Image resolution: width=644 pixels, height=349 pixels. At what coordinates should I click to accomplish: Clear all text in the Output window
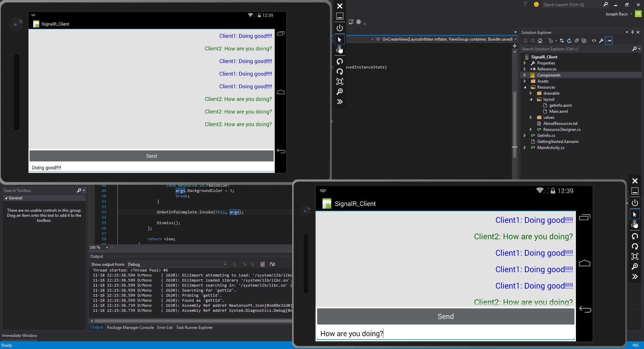pyautogui.click(x=262, y=264)
